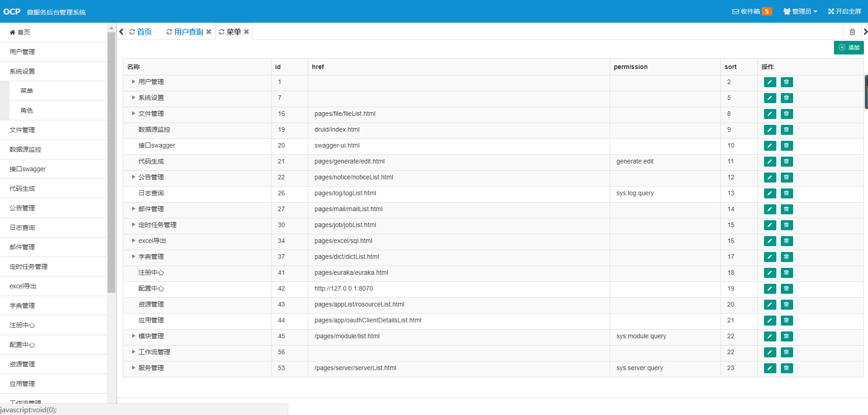The width and height of the screenshot is (868, 415).
Task: Delete the 注册中心 row
Action: point(787,273)
